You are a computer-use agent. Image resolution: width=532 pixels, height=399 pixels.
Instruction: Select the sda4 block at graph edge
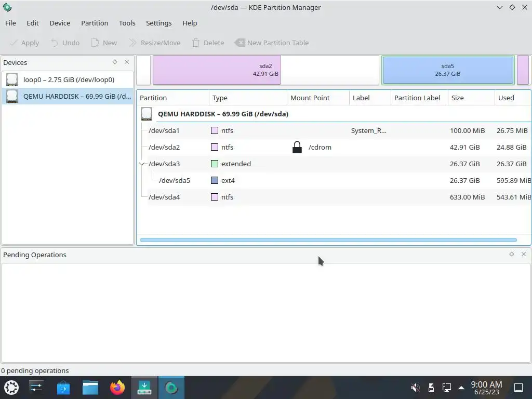(523, 70)
